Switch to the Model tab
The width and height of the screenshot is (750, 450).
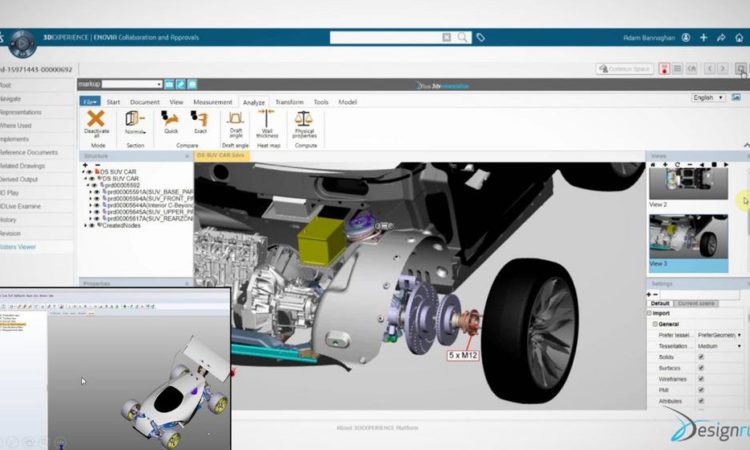[x=348, y=102]
